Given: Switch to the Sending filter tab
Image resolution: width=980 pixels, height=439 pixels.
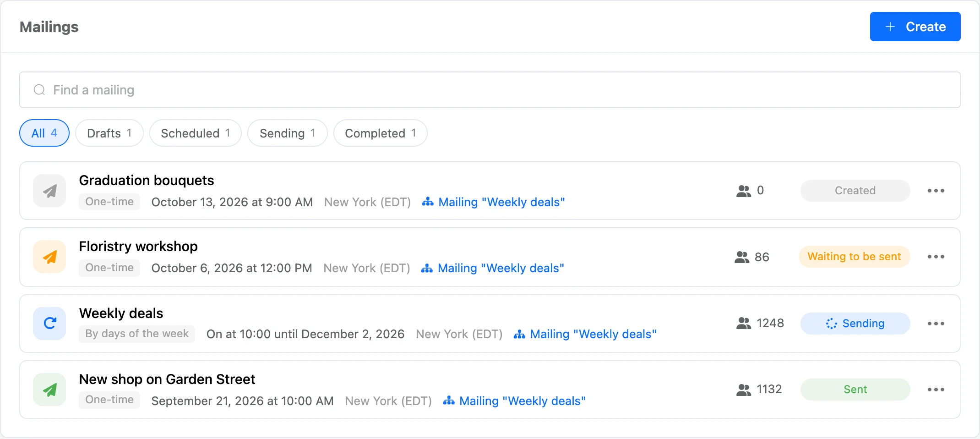Looking at the screenshot, I should click(288, 133).
